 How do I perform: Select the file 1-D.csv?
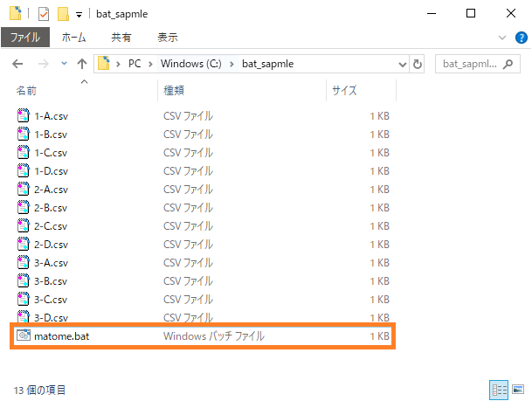coord(51,171)
